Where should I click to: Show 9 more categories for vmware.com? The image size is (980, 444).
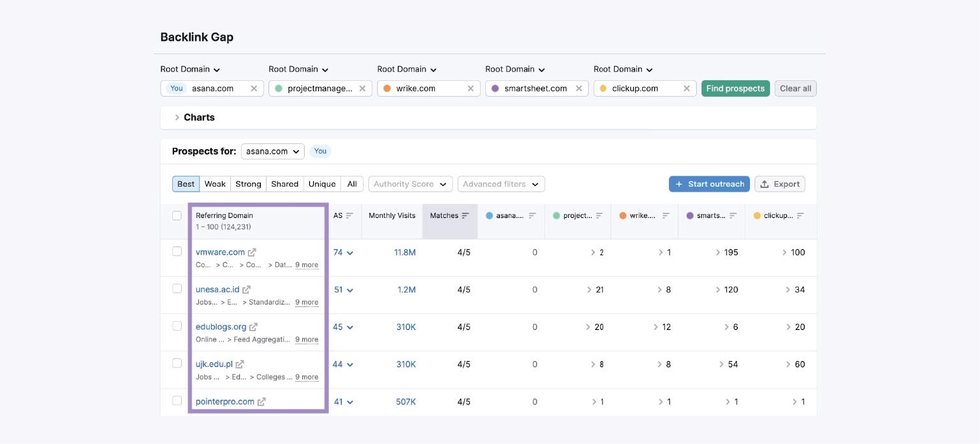click(x=307, y=265)
